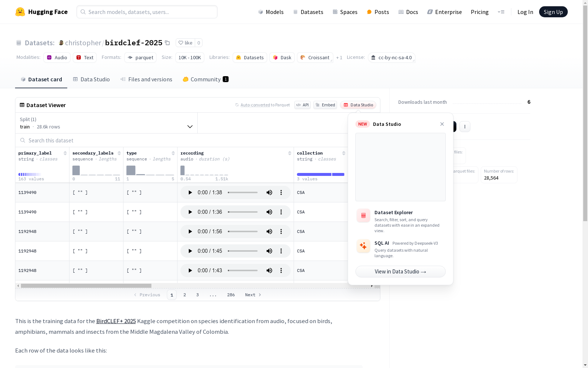Sort by collection column
The width and height of the screenshot is (588, 368).
(344, 153)
